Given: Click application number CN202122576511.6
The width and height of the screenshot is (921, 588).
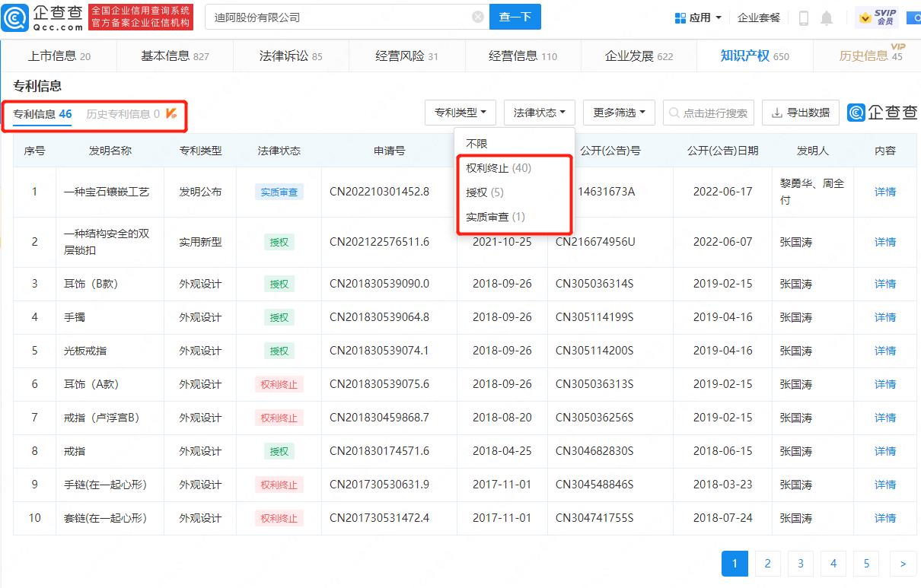Looking at the screenshot, I should tap(379, 242).
